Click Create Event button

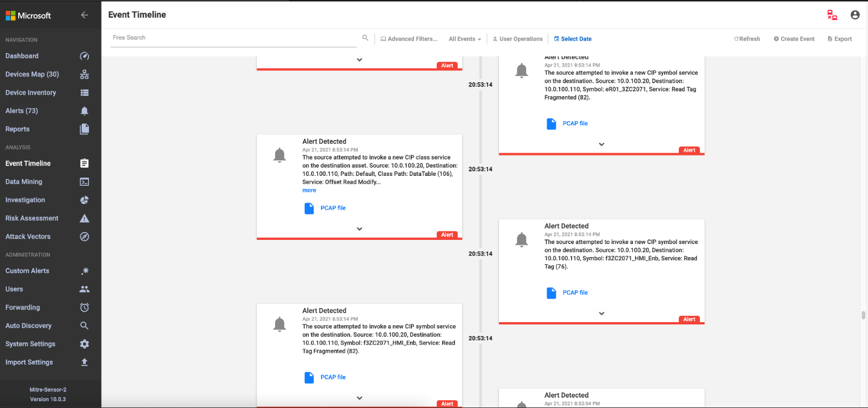coord(794,39)
